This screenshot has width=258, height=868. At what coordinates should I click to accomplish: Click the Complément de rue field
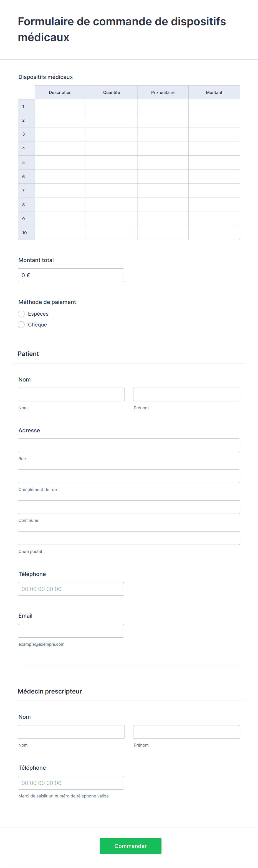pyautogui.click(x=129, y=476)
